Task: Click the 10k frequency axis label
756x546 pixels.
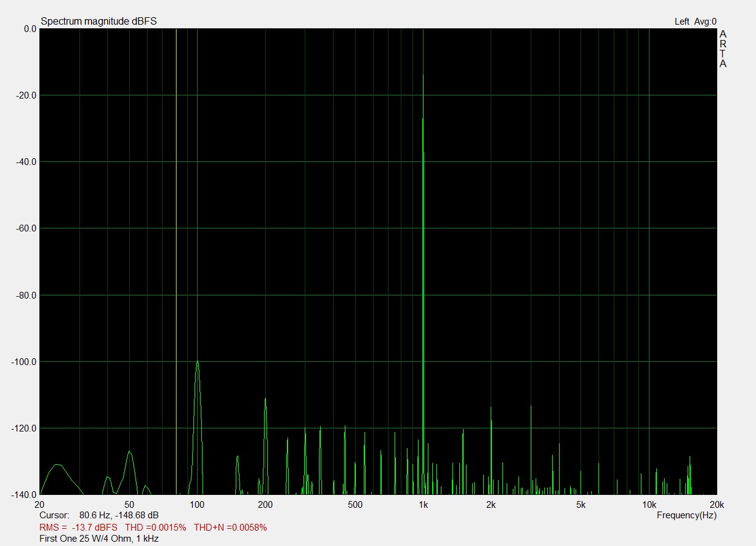Action: tap(649, 505)
